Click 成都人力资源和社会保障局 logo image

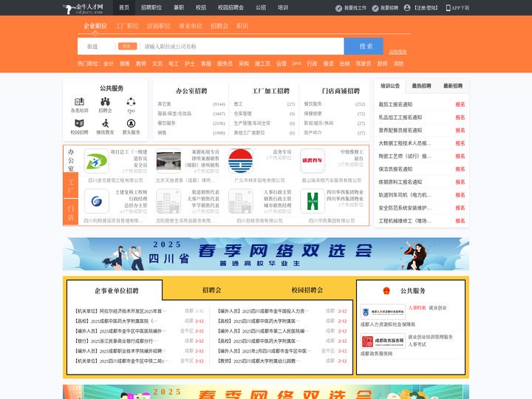[383, 312]
